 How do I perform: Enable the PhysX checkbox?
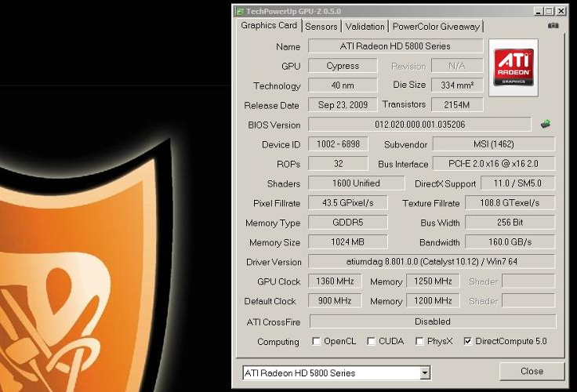(x=419, y=341)
